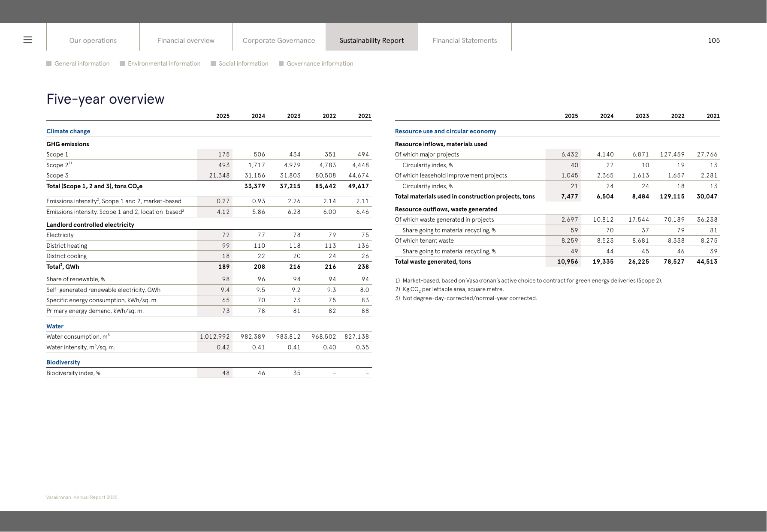Image resolution: width=767 pixels, height=532 pixels.
Task: Select water consumption value 1,012,992
Action: [215, 337]
